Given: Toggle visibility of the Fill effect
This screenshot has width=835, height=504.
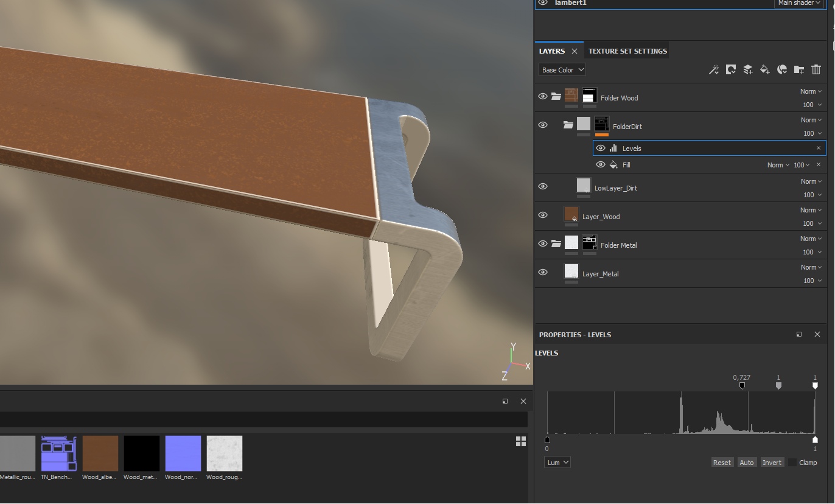Looking at the screenshot, I should [x=601, y=164].
